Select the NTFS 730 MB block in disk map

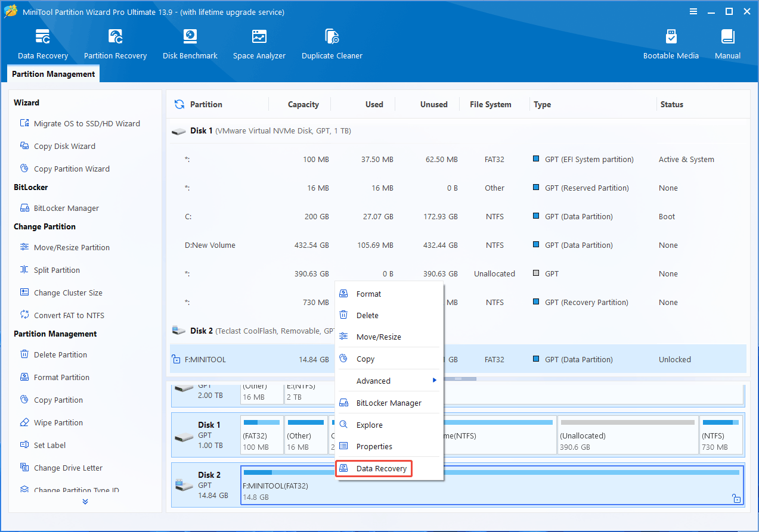[x=721, y=435]
